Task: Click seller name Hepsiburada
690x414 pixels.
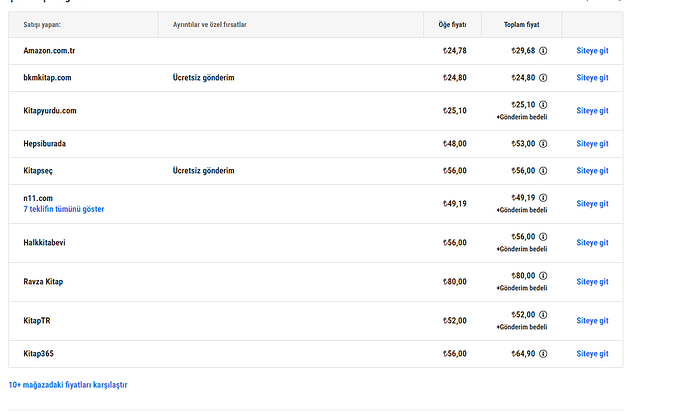Action: (x=44, y=144)
